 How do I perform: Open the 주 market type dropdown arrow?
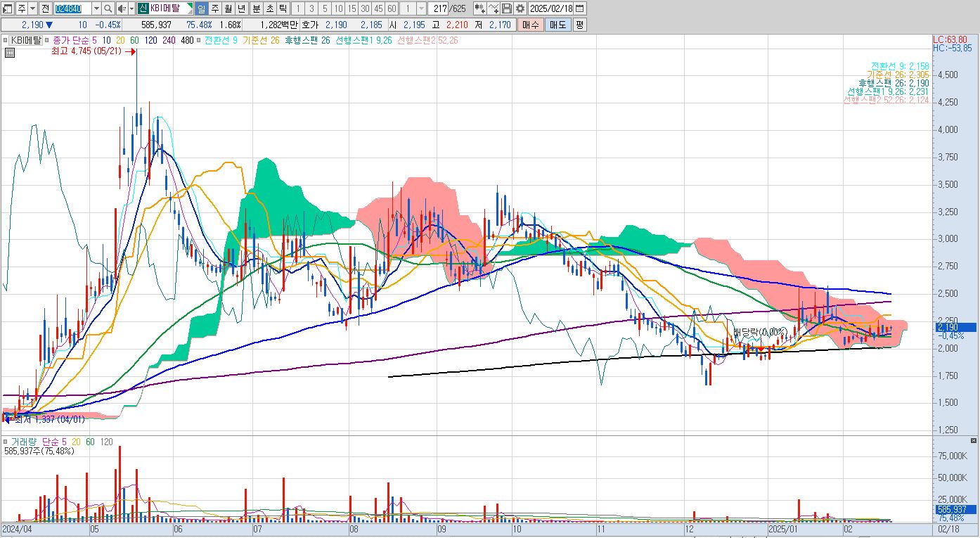[33, 8]
